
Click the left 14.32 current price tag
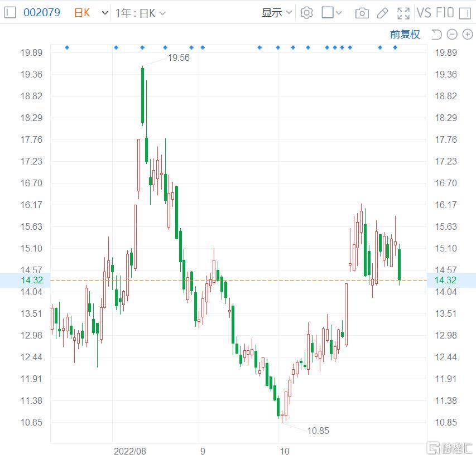pos(25,280)
